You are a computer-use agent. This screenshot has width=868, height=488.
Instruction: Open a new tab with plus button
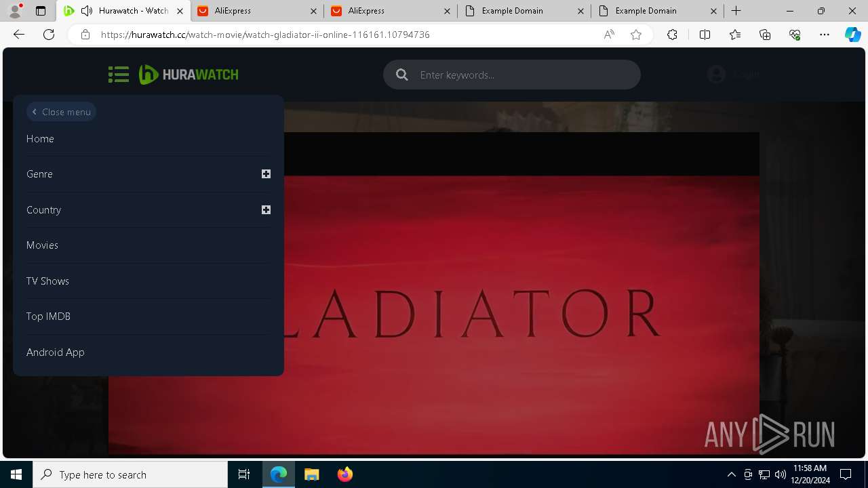coord(736,11)
